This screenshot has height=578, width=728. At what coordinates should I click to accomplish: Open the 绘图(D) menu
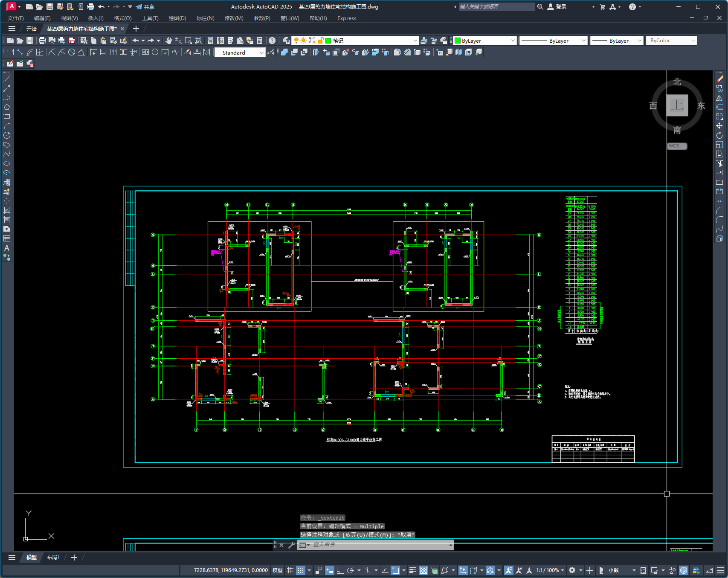click(x=177, y=18)
